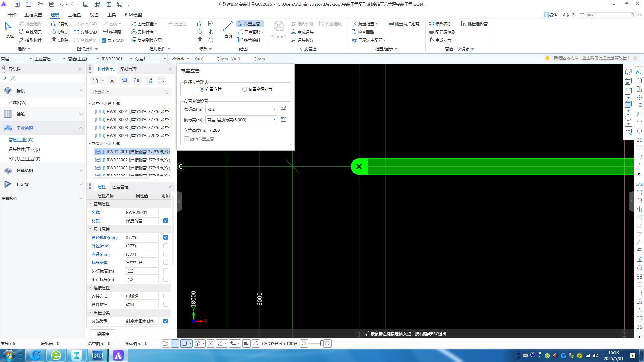Select 通头管件(工业)(J) in navigation

[x=24, y=149]
